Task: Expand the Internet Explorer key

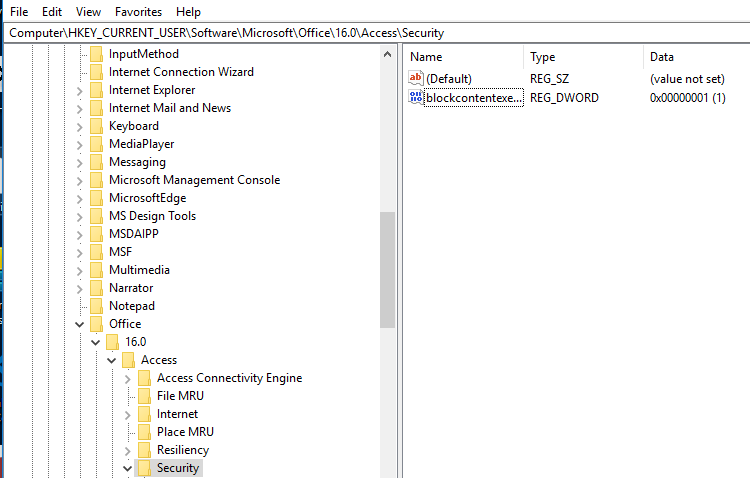Action: tap(79, 91)
